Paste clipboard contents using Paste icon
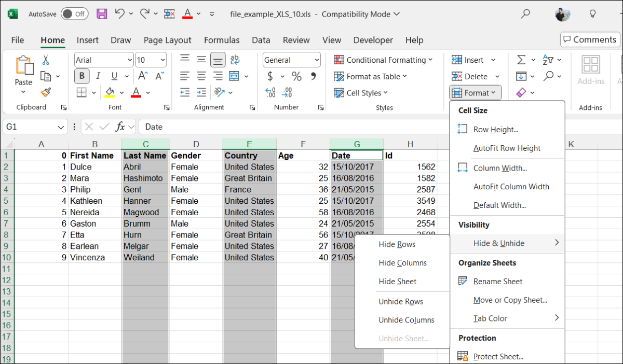This screenshot has width=623, height=364. coord(23,66)
